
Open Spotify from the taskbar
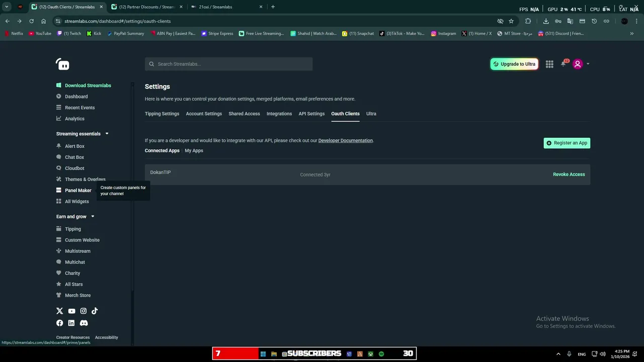[381, 354]
